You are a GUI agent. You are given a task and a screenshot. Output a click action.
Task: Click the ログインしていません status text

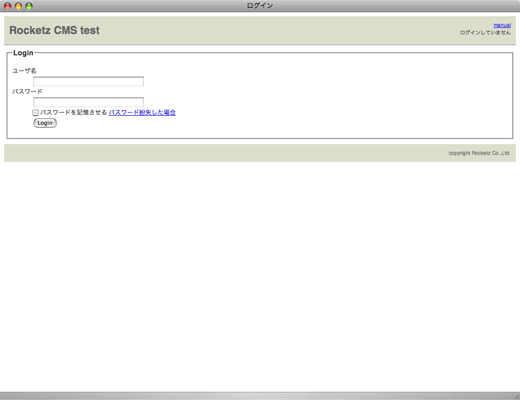(x=485, y=33)
